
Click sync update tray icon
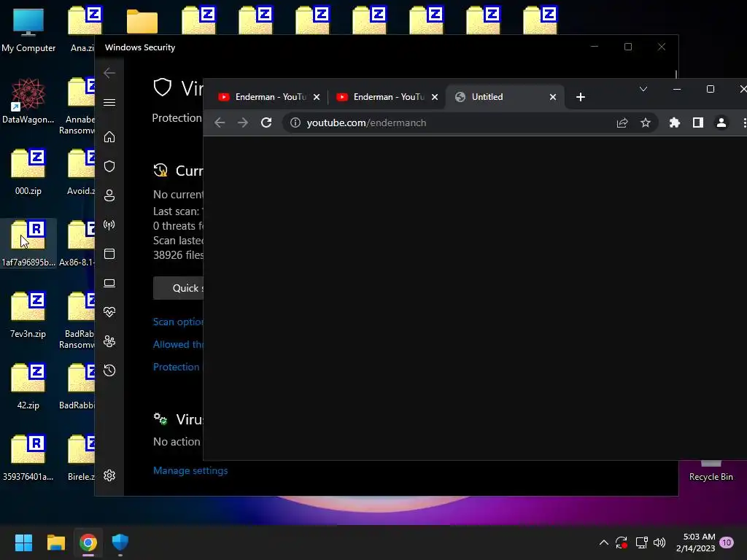622,542
